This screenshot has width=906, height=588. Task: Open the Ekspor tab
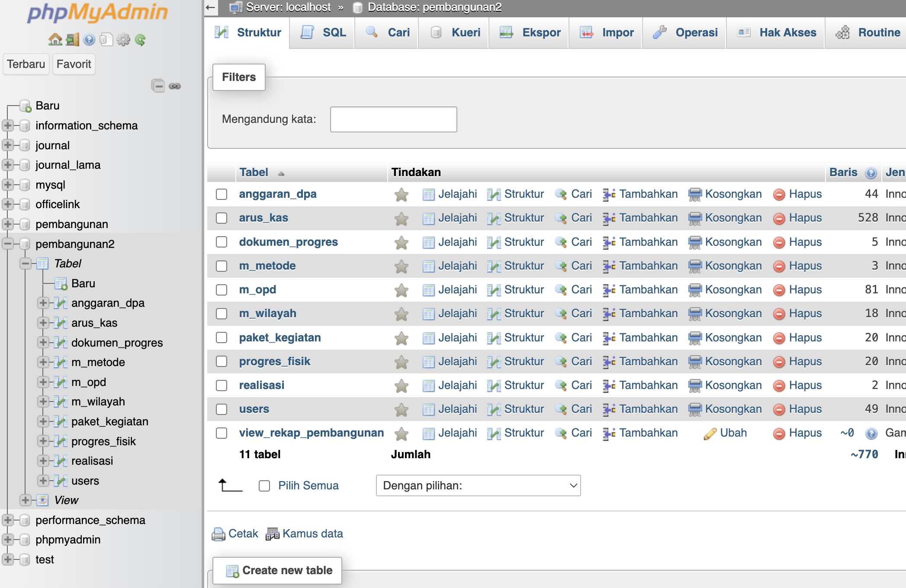(541, 32)
